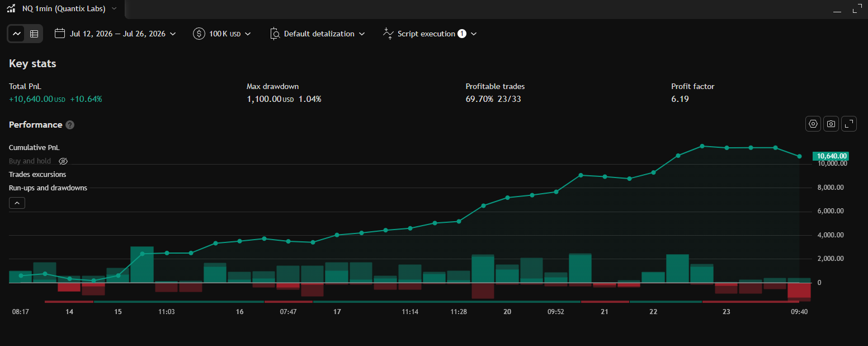Image resolution: width=868 pixels, height=346 pixels.
Task: Click the last cumulative PnL data point
Action: tap(799, 156)
